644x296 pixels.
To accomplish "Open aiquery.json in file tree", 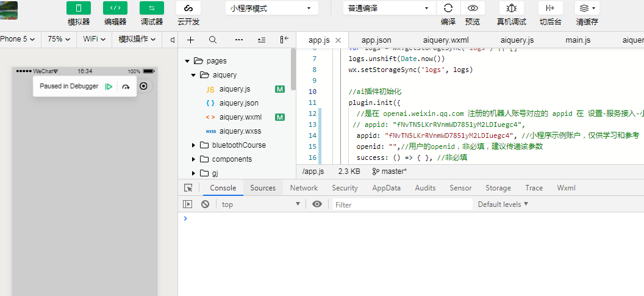I will 238,103.
